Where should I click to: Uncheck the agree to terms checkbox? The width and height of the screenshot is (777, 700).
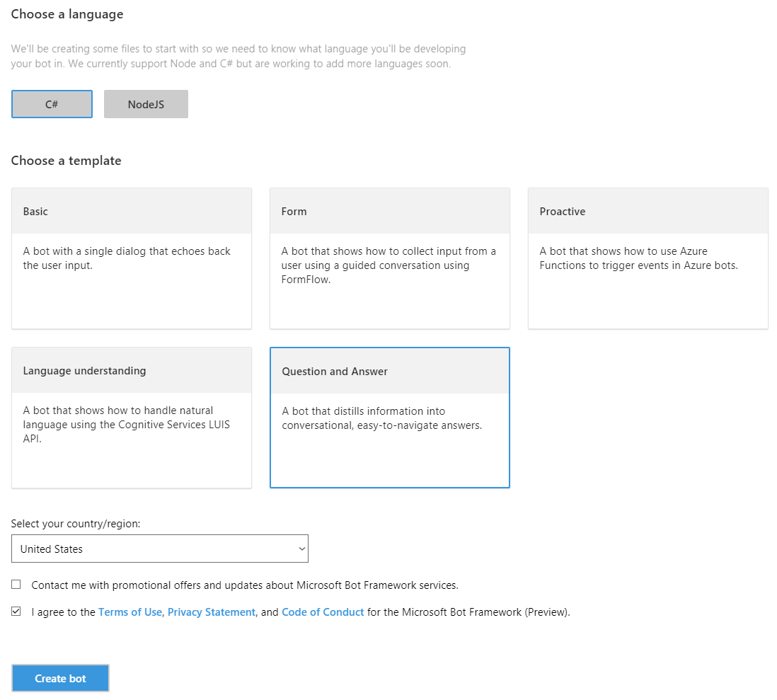coord(16,612)
